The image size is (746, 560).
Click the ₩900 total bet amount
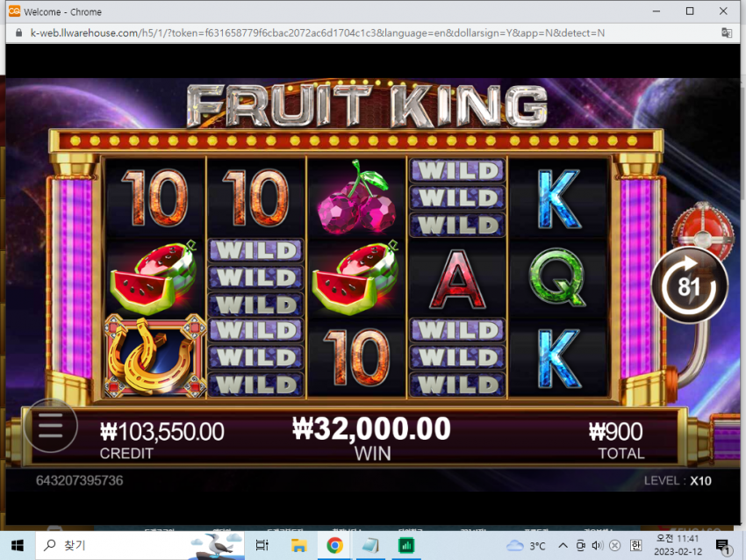tap(615, 432)
